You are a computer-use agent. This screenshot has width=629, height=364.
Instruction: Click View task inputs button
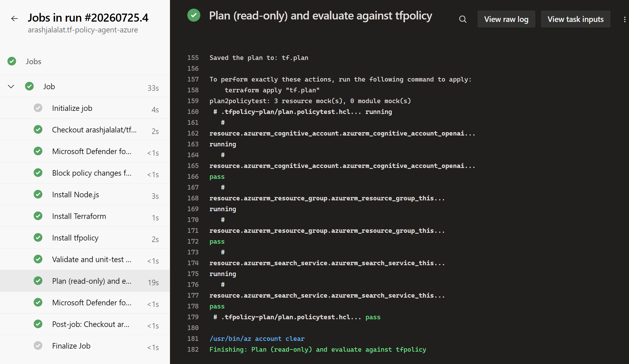576,19
